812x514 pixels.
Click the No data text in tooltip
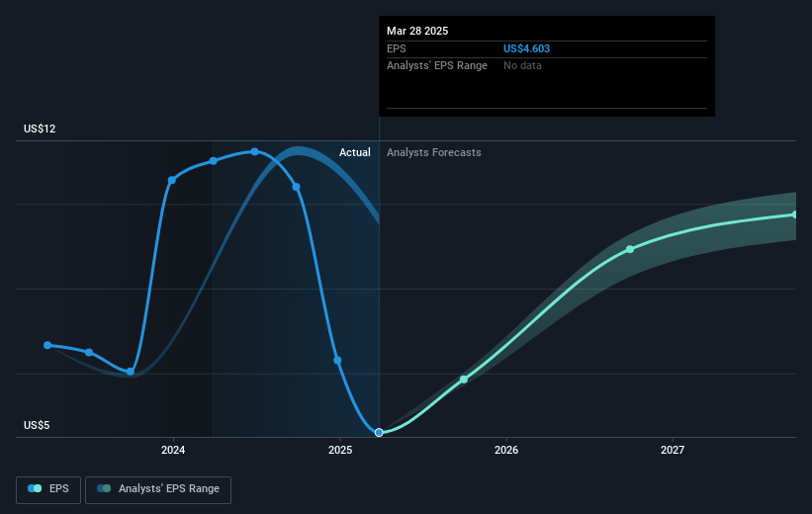click(522, 66)
